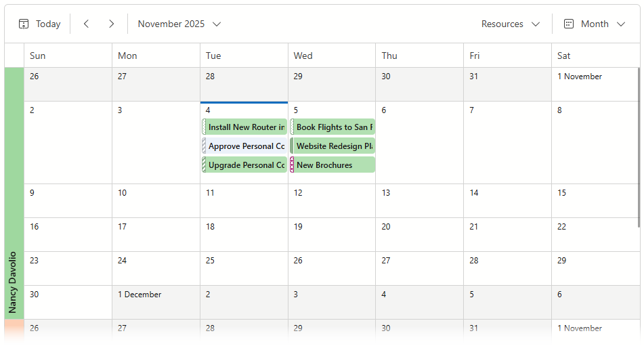The image size is (644, 346).
Task: Open the November 2025 date dropdown
Action: pyautogui.click(x=179, y=24)
